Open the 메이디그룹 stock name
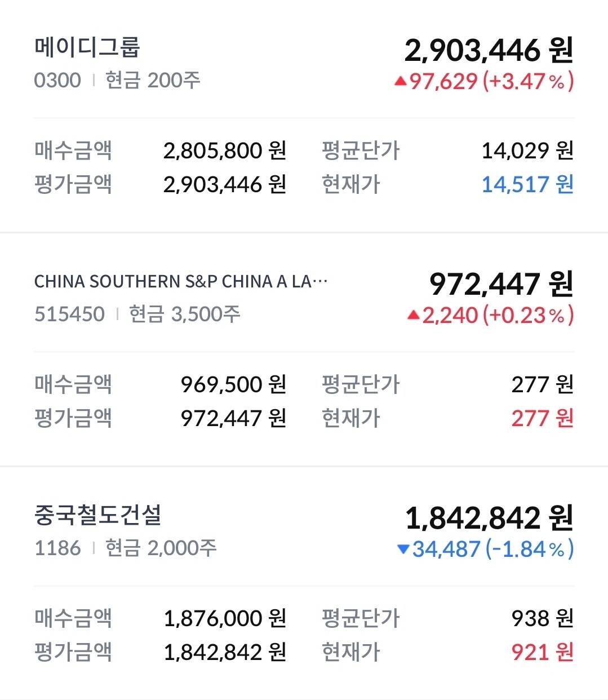608x700 pixels. [x=87, y=47]
